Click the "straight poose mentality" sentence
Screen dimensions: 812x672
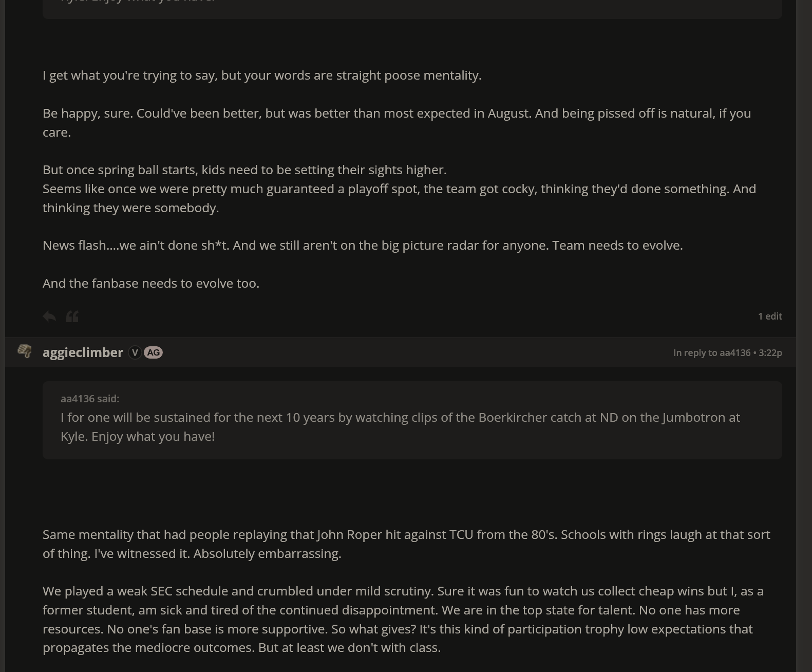[262, 76]
